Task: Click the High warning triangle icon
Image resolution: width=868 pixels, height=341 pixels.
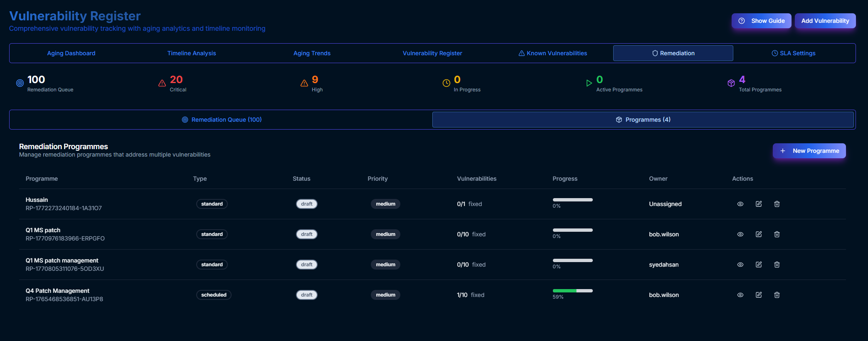Action: [304, 83]
